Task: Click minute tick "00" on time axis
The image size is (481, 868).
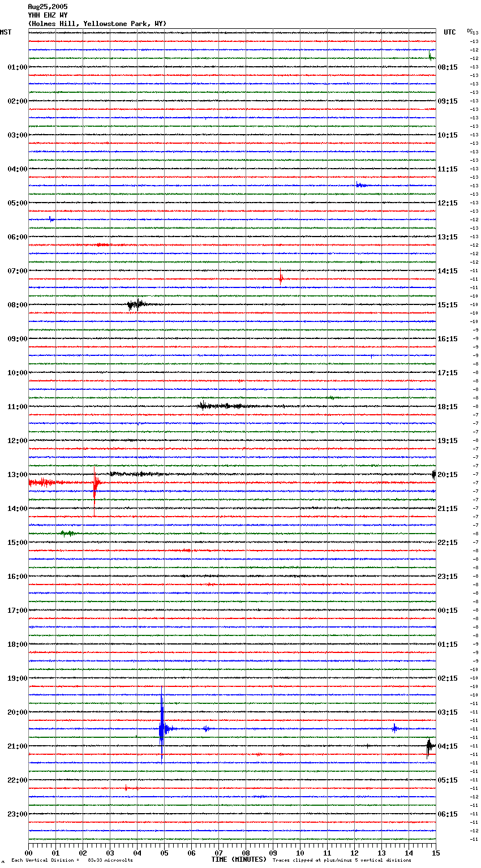Action: tap(28, 853)
